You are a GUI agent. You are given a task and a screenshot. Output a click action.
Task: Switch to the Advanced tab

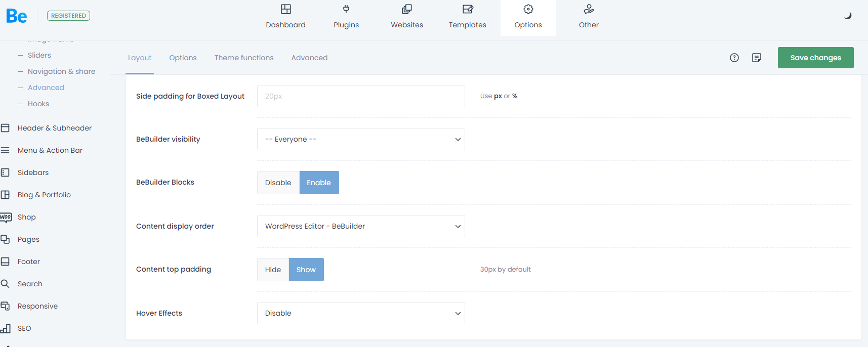(x=309, y=58)
